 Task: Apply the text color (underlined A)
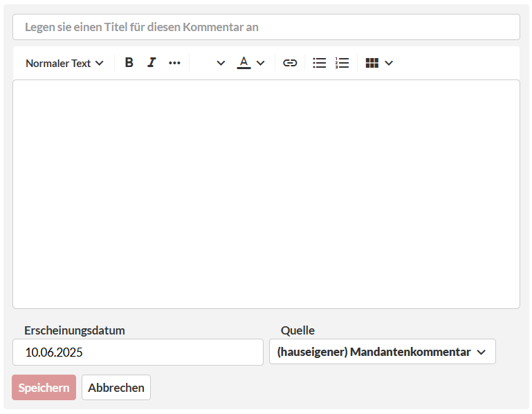244,63
